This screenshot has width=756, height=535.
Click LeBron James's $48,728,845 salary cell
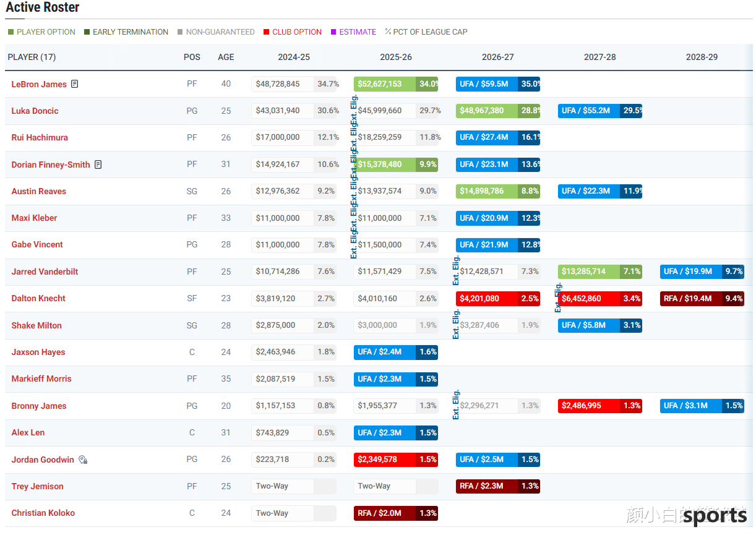294,84
